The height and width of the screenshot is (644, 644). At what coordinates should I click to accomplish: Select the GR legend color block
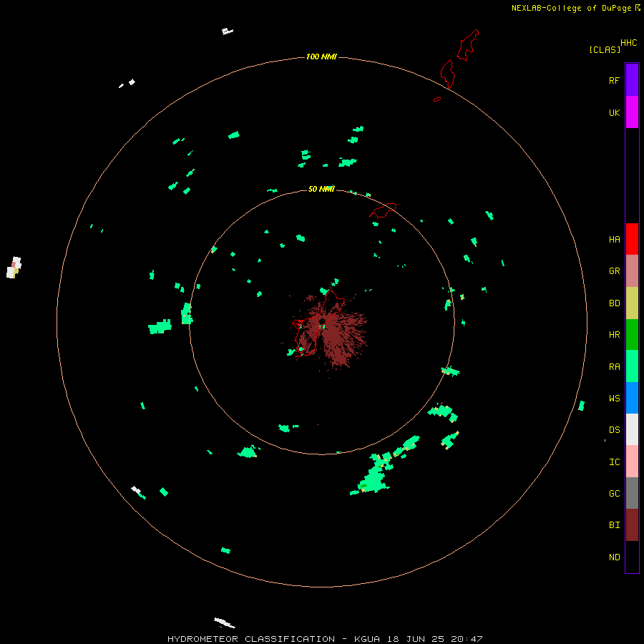click(632, 271)
